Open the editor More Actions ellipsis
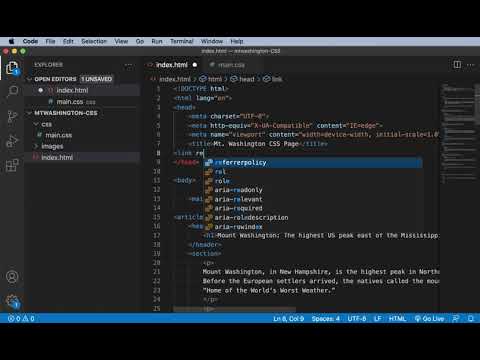 coord(470,65)
